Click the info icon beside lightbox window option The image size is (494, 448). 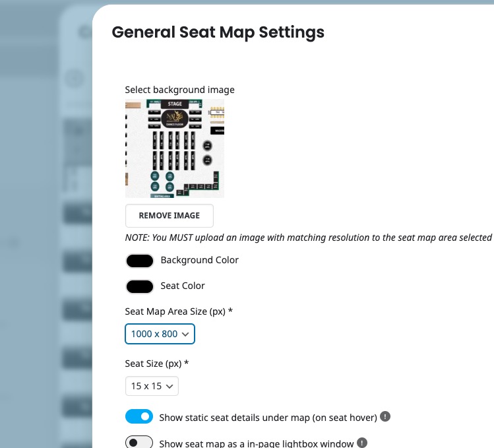[361, 443]
